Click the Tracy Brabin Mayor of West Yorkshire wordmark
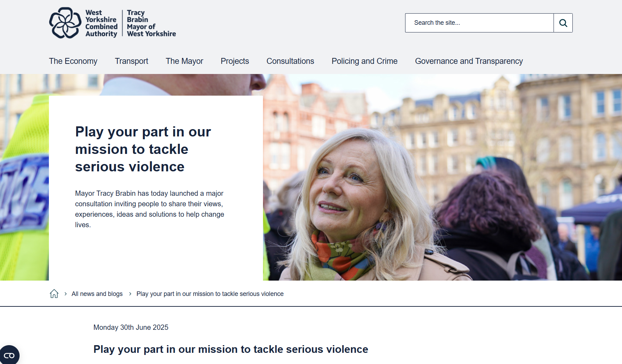Image resolution: width=622 pixels, height=364 pixels. point(151,23)
